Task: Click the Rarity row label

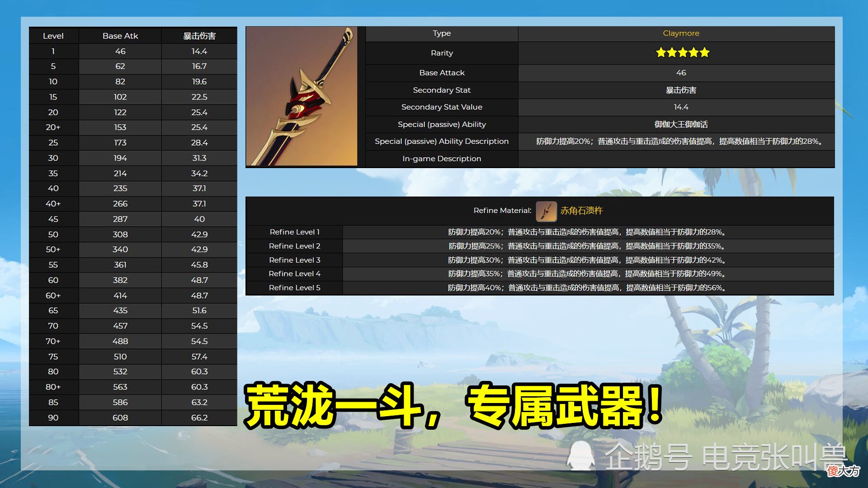Action: pyautogui.click(x=442, y=53)
